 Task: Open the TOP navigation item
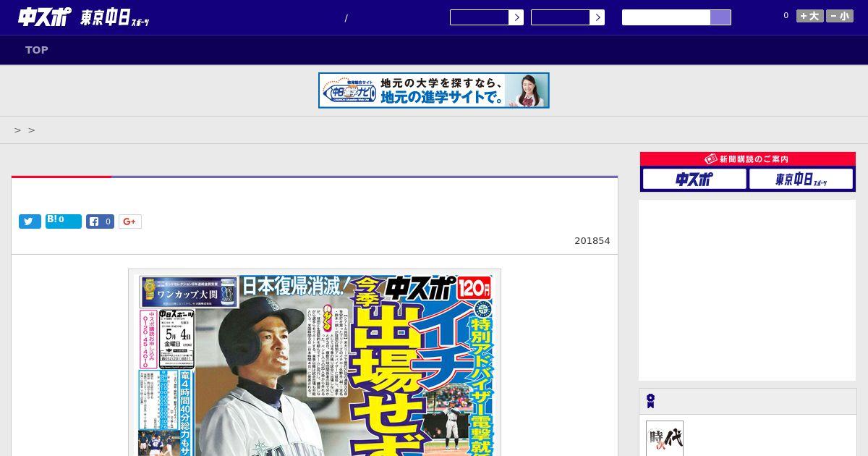37,50
